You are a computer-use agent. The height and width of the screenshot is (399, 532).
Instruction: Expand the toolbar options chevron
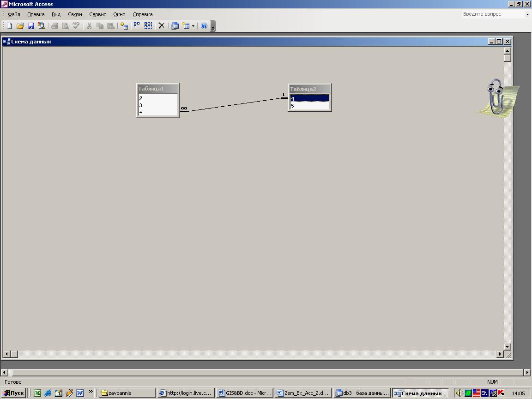point(213,26)
